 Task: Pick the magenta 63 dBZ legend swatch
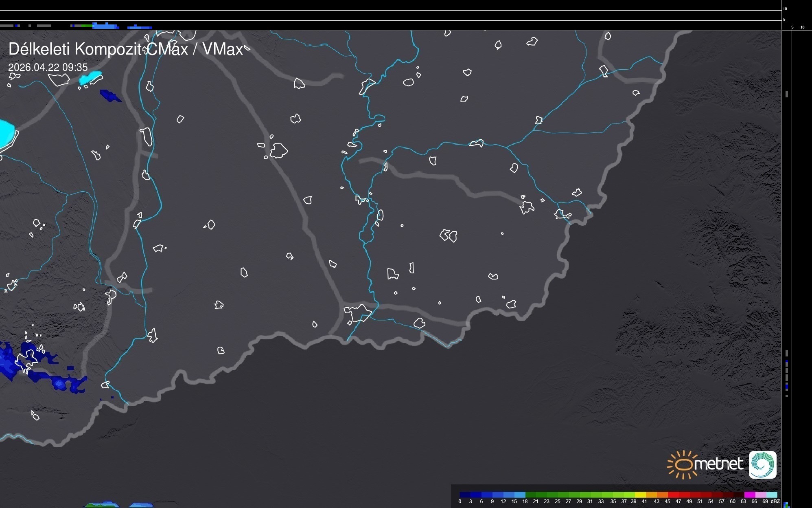coord(749,495)
